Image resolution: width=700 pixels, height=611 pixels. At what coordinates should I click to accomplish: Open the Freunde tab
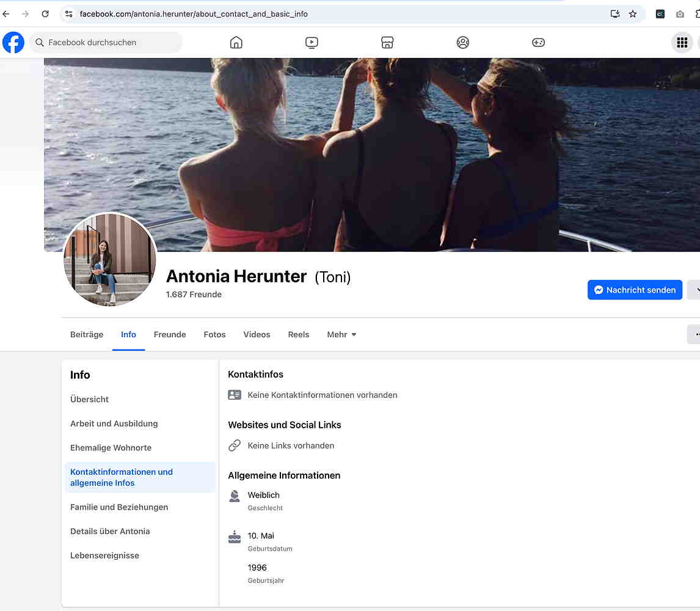coord(170,335)
